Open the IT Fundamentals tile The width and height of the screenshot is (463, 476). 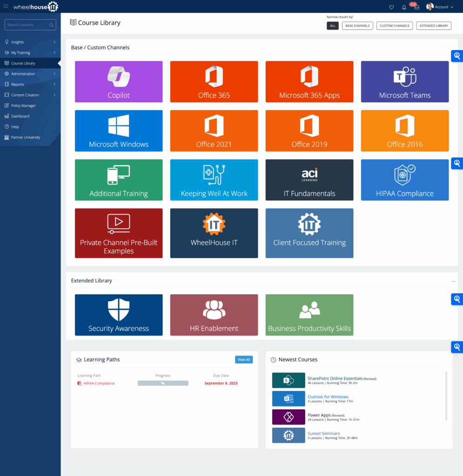(309, 180)
